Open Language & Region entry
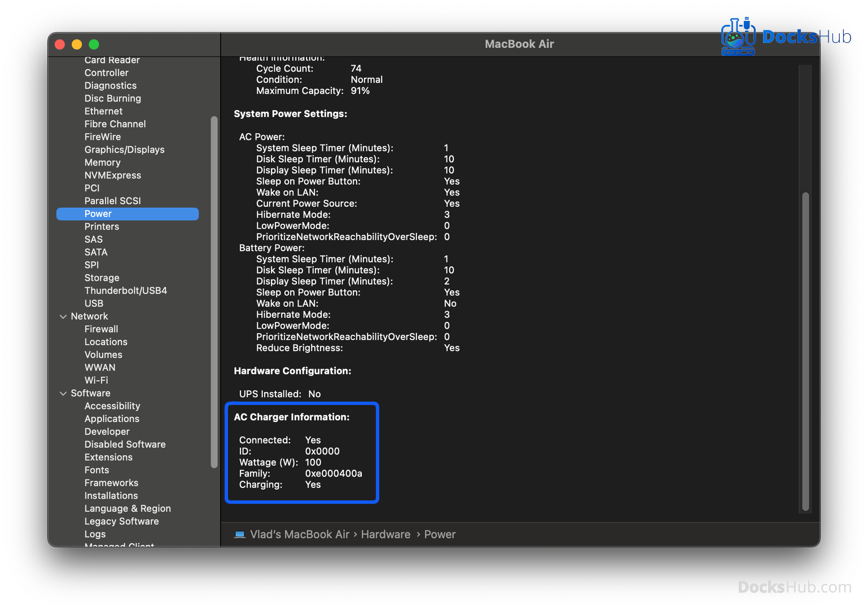This screenshot has width=868, height=610. pos(128,509)
